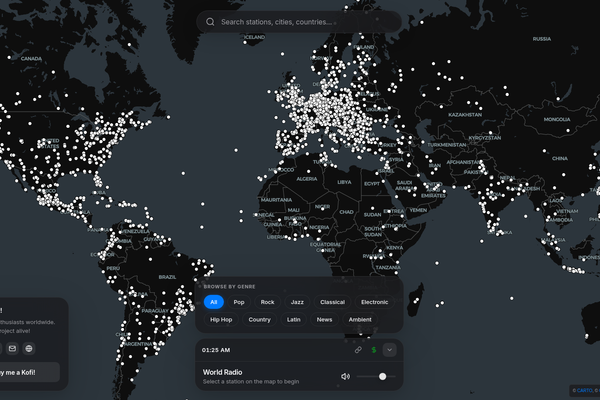Show Hip Hop genre stations
The image size is (600, 400).
coord(221,319)
